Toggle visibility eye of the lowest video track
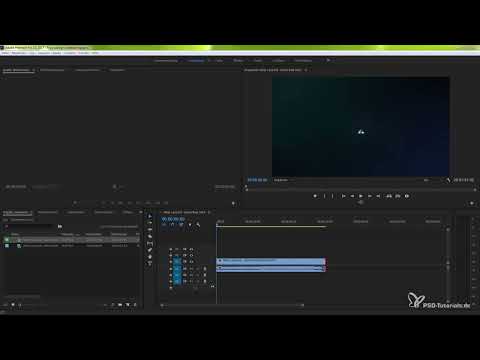This screenshot has width=480, height=360. click(x=191, y=262)
